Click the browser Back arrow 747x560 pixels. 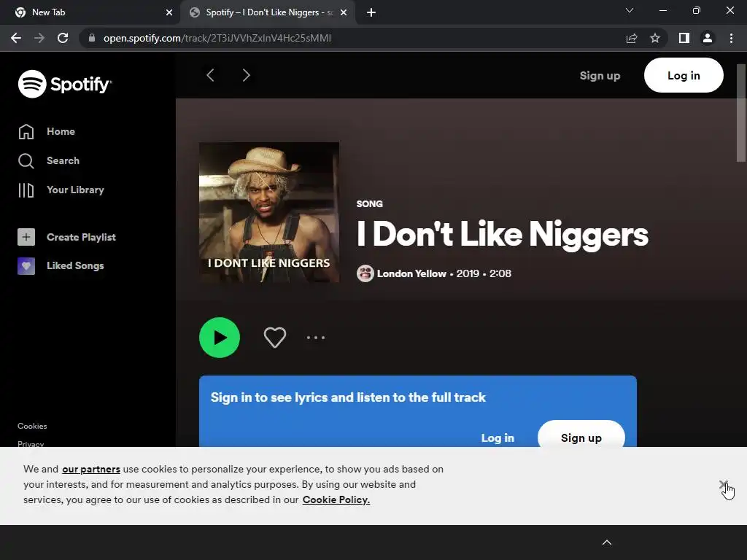pos(16,38)
